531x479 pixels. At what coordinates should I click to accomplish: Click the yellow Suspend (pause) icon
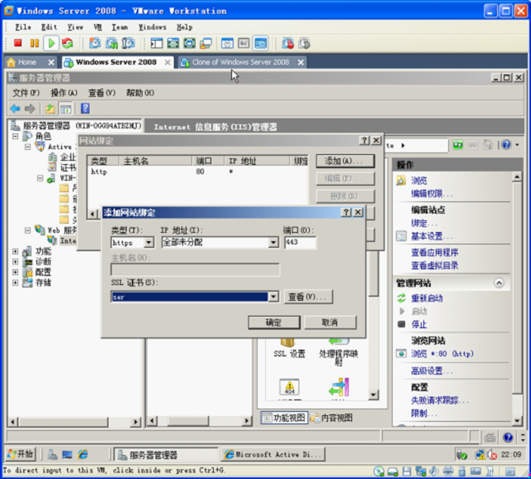point(34,43)
